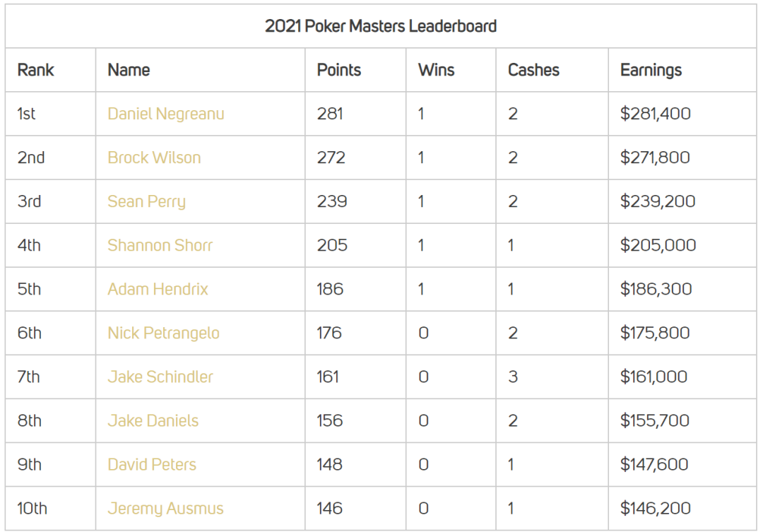This screenshot has height=532, width=763.
Task: Click the Earnings column header
Action: point(651,70)
